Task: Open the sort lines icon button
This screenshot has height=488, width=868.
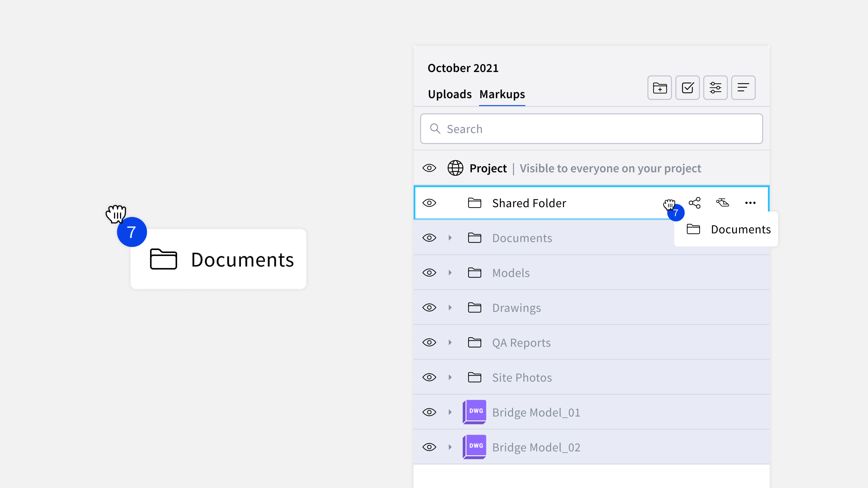Action: [743, 88]
